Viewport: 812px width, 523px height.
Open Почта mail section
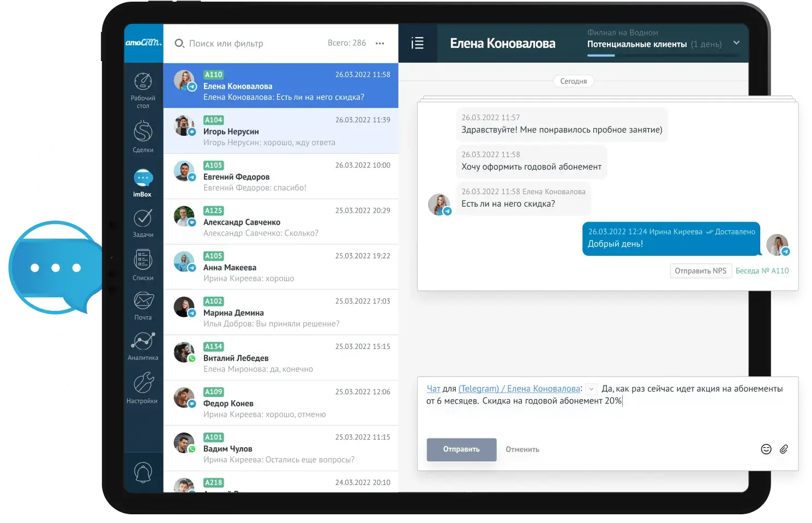click(x=143, y=306)
